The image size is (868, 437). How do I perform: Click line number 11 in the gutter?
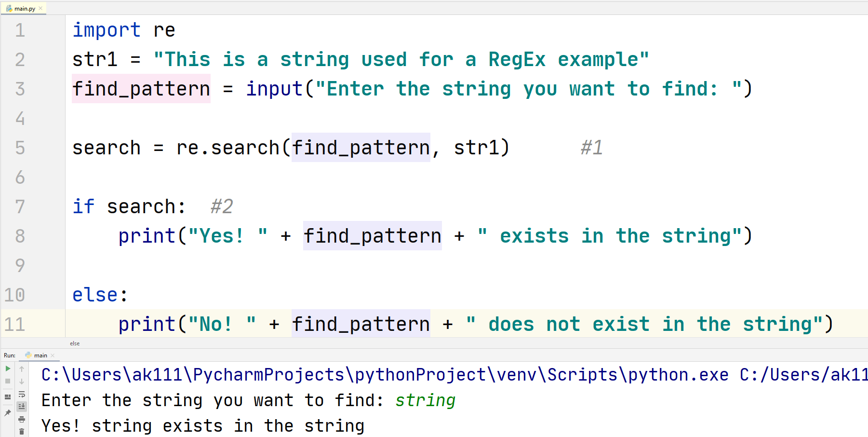[14, 324]
